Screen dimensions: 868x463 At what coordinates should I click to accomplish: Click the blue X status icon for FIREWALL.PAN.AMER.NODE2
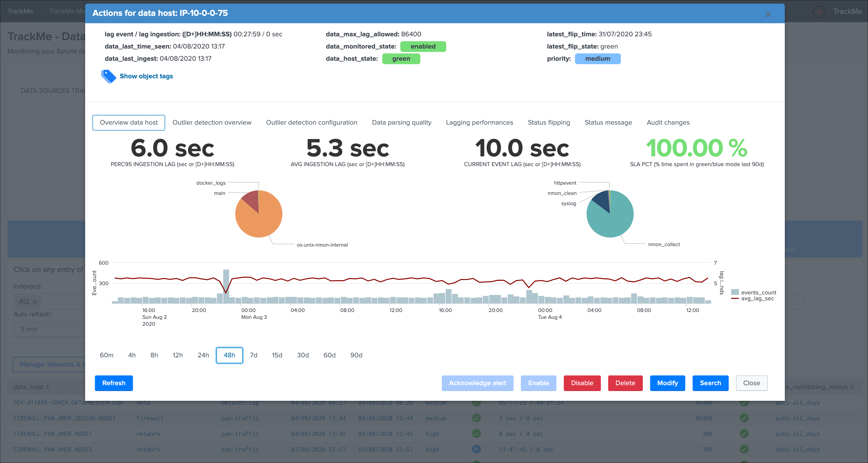(476, 449)
